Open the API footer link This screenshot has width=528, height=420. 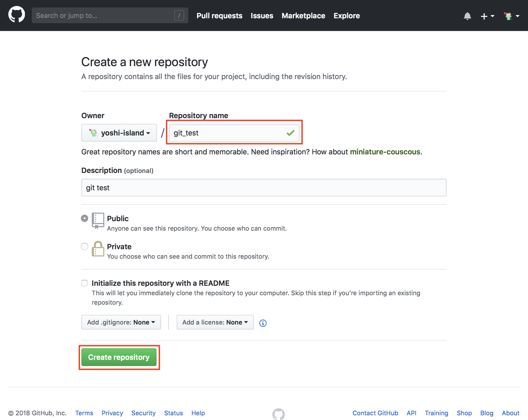[x=411, y=413]
